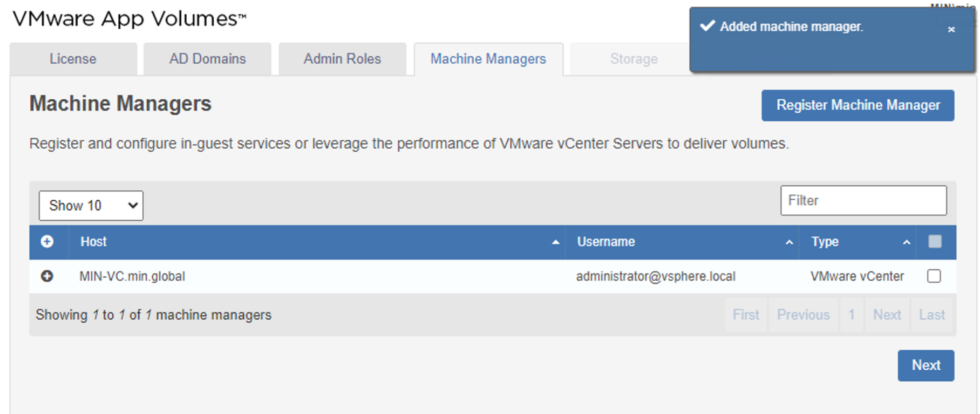Click the VMware vCenter type cell

click(857, 276)
